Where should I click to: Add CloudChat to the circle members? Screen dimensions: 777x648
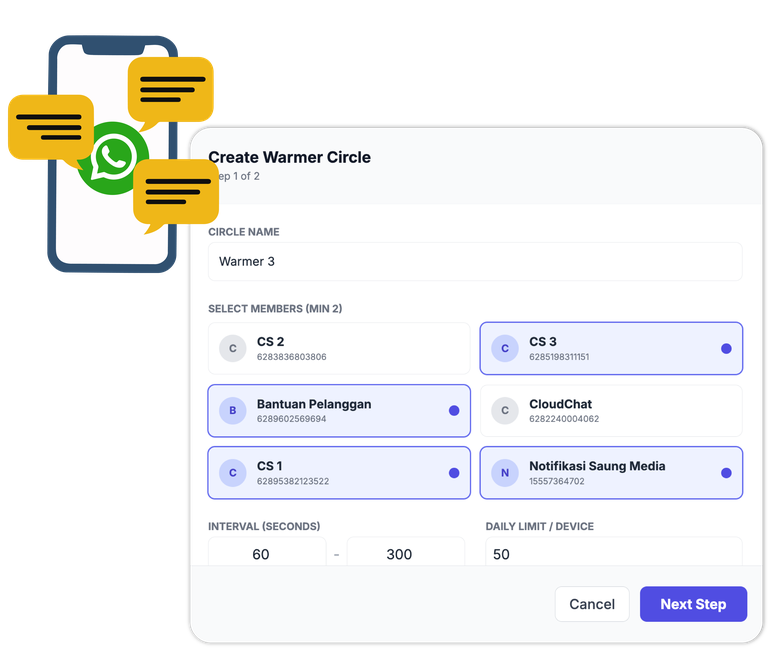[x=611, y=411]
